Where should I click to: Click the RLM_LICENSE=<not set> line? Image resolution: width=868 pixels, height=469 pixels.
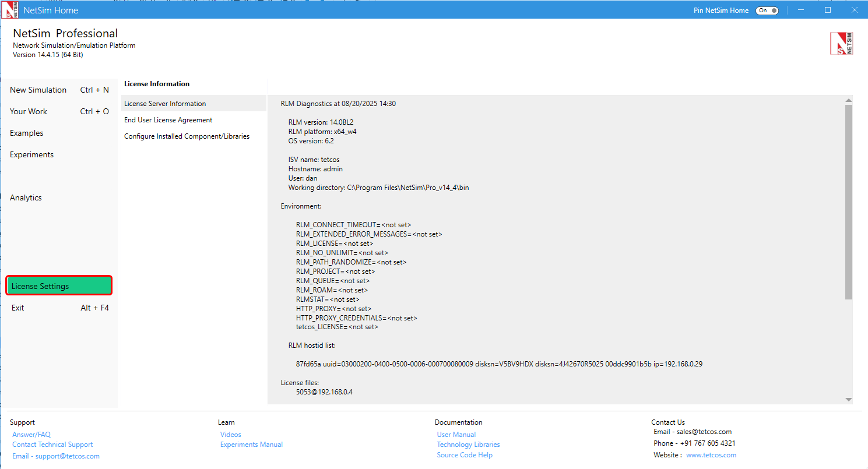(335, 244)
